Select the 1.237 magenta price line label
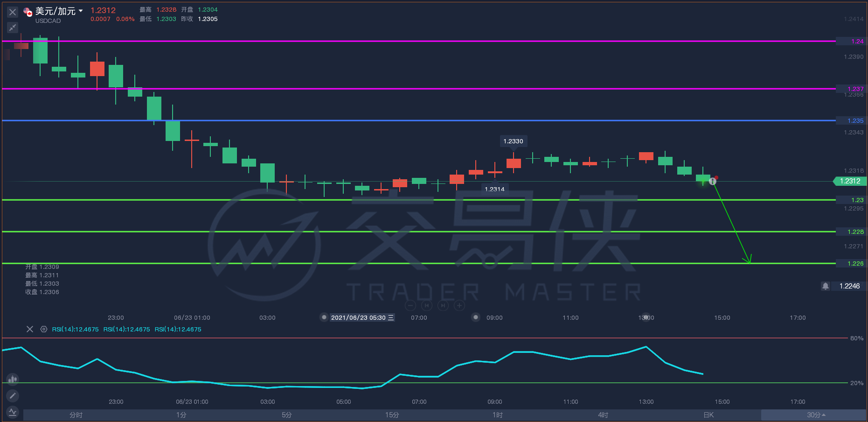The height and width of the screenshot is (422, 868). (851, 89)
